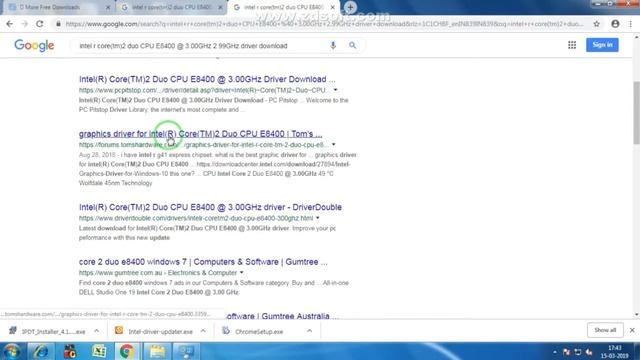Screen dimensions: 640x360
Task: Open a new tab with the plus button
Action: [x=350, y=7]
